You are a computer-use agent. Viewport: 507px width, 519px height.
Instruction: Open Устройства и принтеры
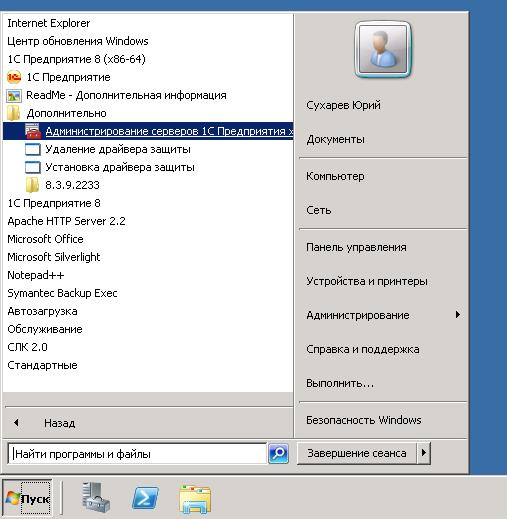pos(367,281)
